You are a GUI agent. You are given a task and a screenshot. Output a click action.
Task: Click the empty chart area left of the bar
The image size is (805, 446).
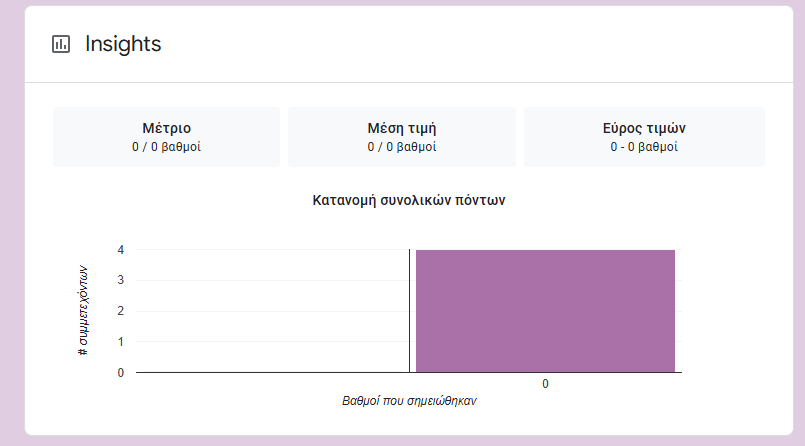point(273,311)
